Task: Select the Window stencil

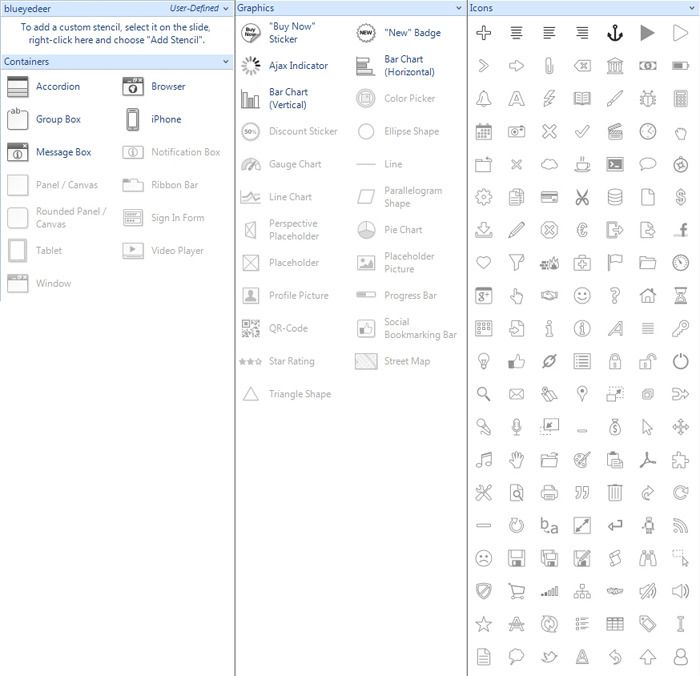Action: [x=39, y=284]
